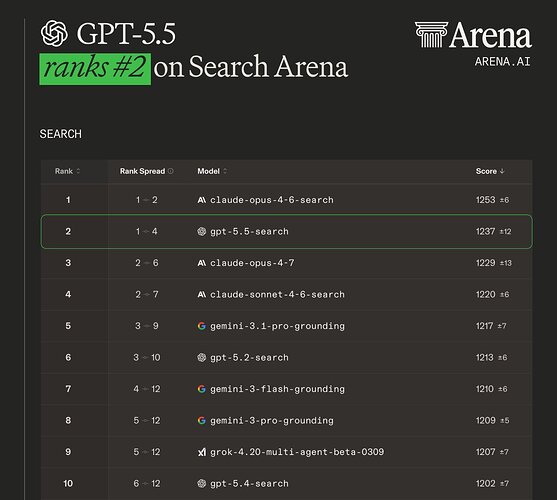
Task: Click the green 'ranks #2' highlight
Action: pos(95,69)
